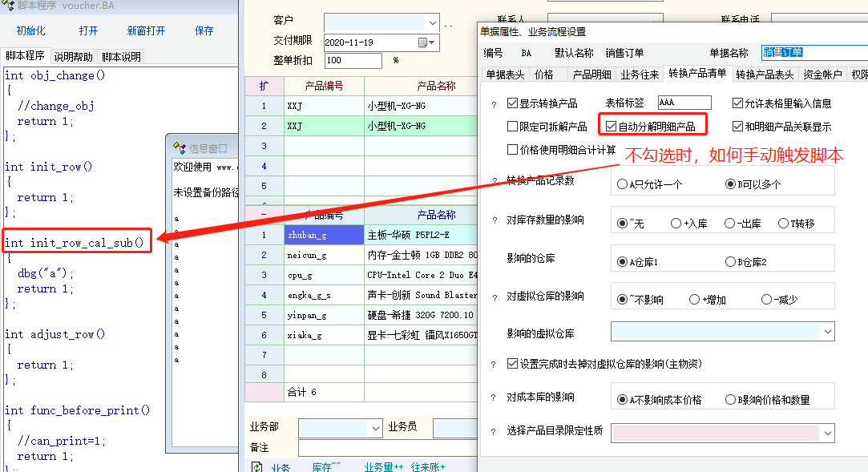Select the +入库 radio option
This screenshot has height=472, width=868.
[x=676, y=224]
